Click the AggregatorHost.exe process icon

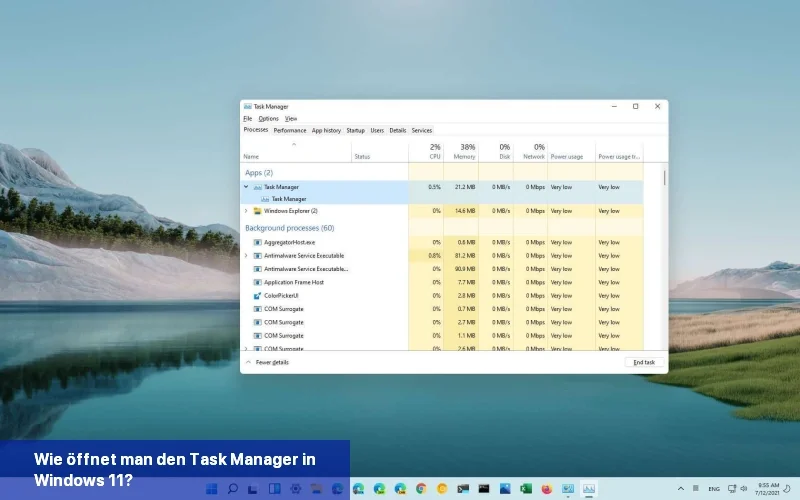257,242
